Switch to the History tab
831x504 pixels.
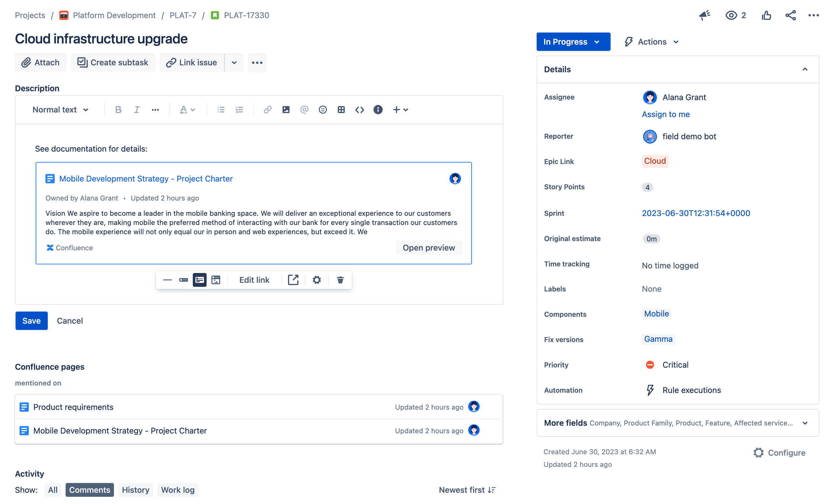pyautogui.click(x=135, y=490)
